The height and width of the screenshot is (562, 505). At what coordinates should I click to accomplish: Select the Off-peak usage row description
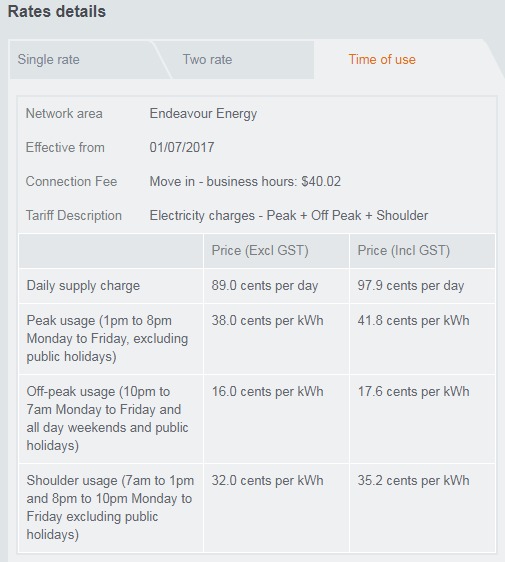(107, 418)
